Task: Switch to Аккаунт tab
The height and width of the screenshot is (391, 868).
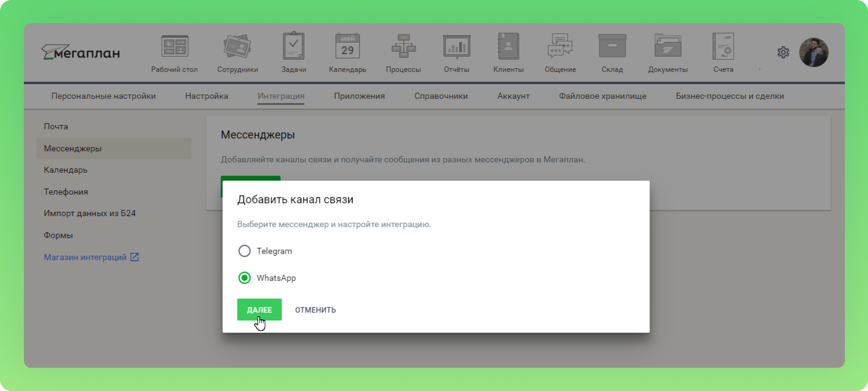Action: (x=513, y=96)
